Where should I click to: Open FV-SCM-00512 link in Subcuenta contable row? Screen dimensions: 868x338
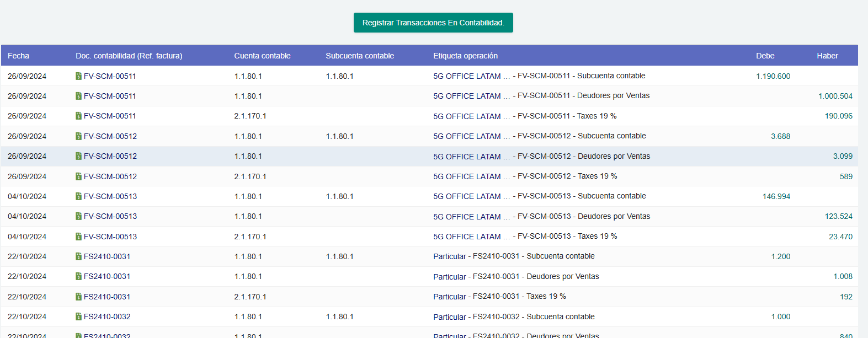(x=110, y=136)
